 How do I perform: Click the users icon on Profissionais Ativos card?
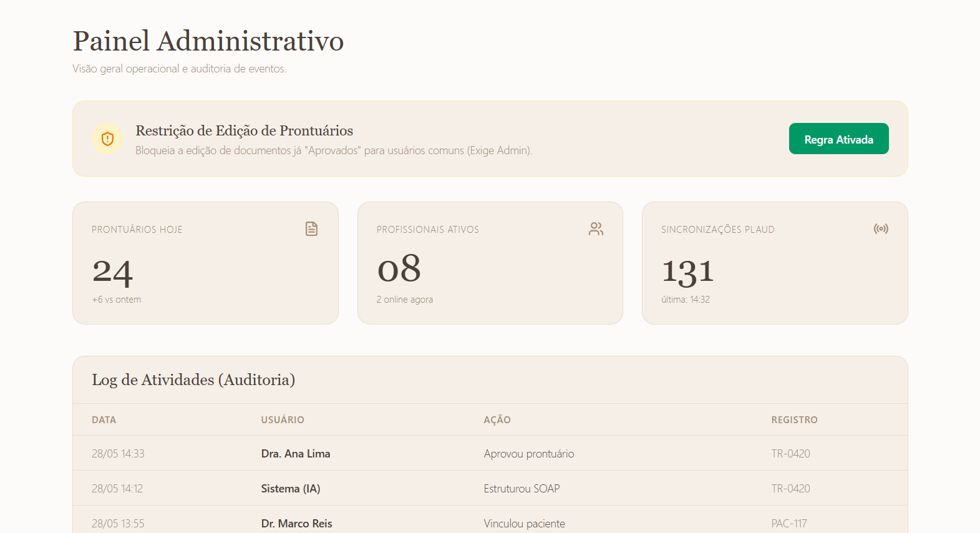596,229
